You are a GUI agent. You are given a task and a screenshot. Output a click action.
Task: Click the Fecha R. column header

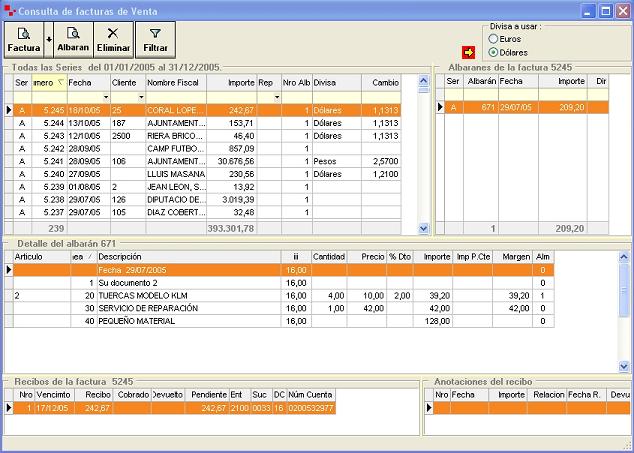click(586, 395)
